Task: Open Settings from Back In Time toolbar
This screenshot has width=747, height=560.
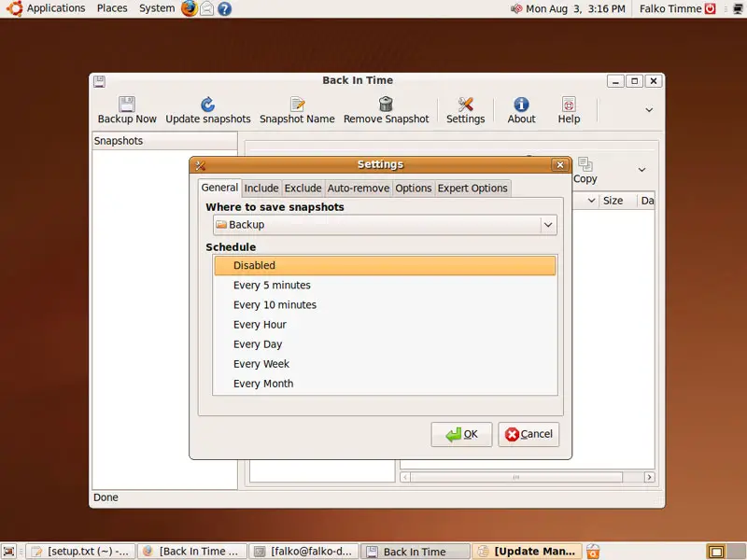Action: (465, 110)
